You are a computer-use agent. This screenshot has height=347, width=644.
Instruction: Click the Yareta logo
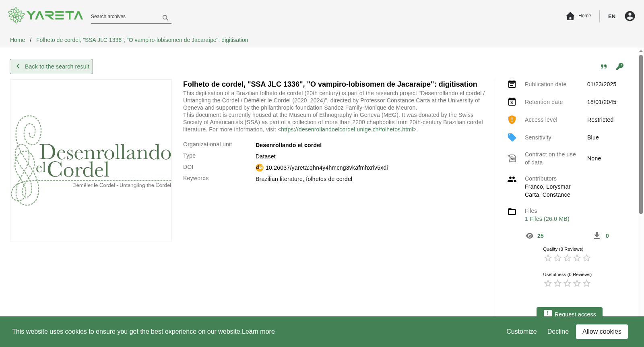45,15
